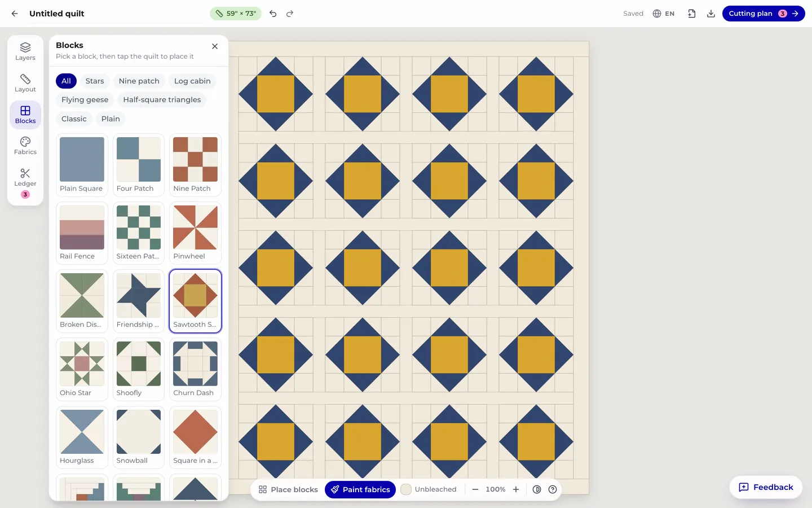The image size is (812, 508).
Task: Filter blocks by Stars
Action: (x=95, y=81)
